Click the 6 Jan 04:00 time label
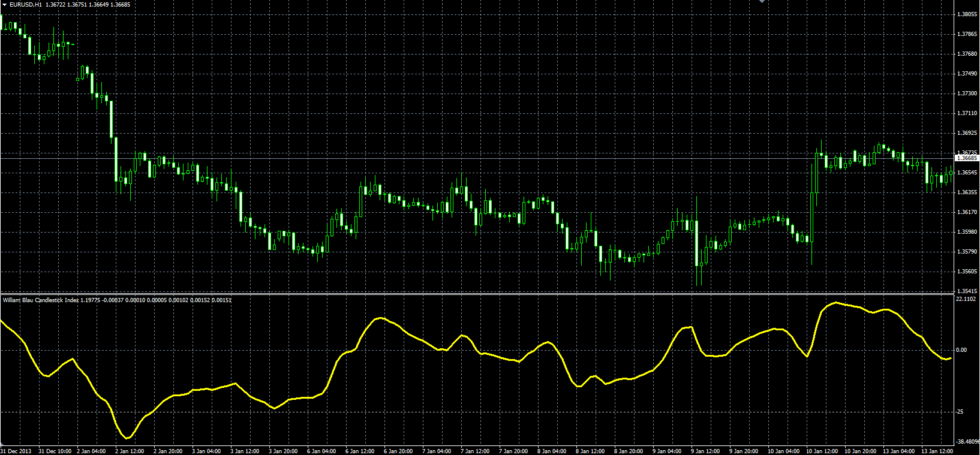This screenshot has height=455, width=980. tap(321, 451)
